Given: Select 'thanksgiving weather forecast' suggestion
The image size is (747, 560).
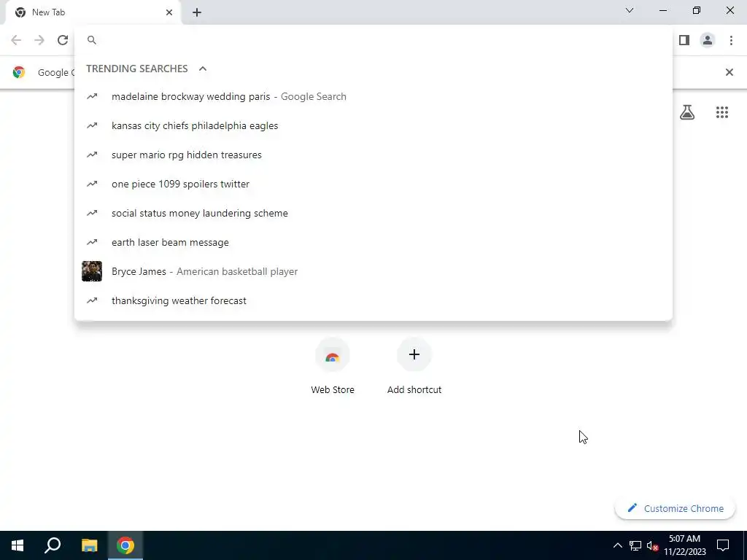Looking at the screenshot, I should point(373,300).
